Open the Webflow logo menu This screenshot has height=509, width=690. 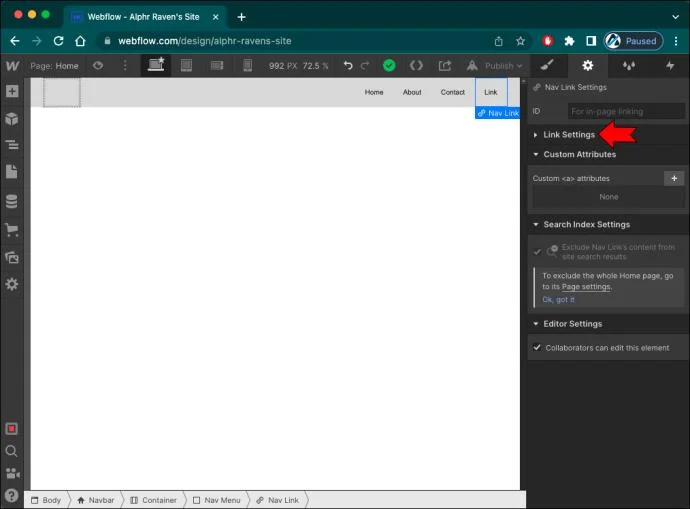(12, 66)
